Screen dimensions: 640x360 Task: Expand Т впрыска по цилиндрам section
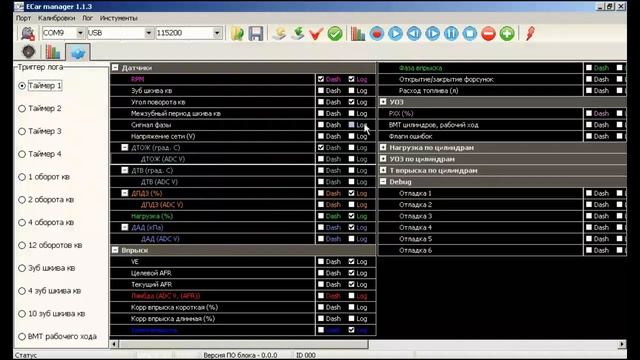(383, 170)
